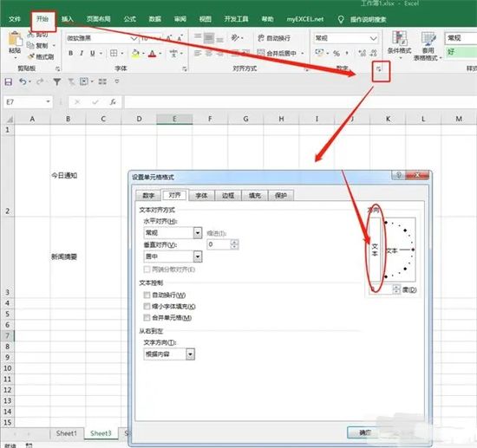
Task: Expand the font name dropdown
Action: click(x=134, y=38)
